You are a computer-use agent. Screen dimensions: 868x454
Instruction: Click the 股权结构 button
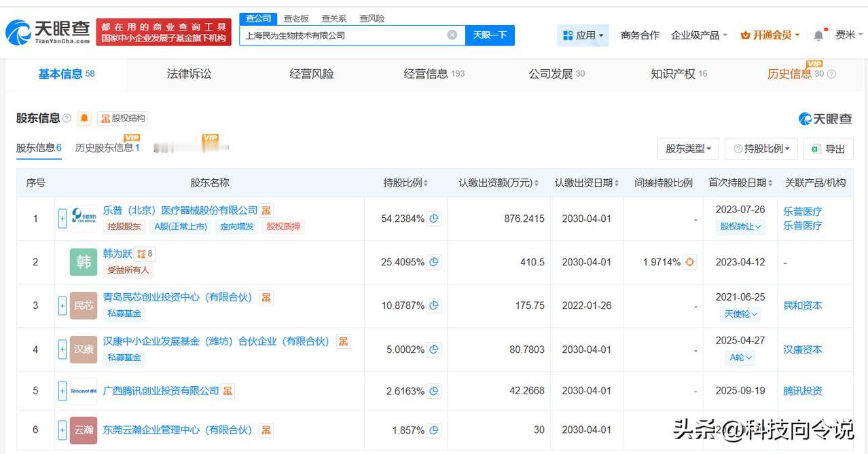coord(122,118)
